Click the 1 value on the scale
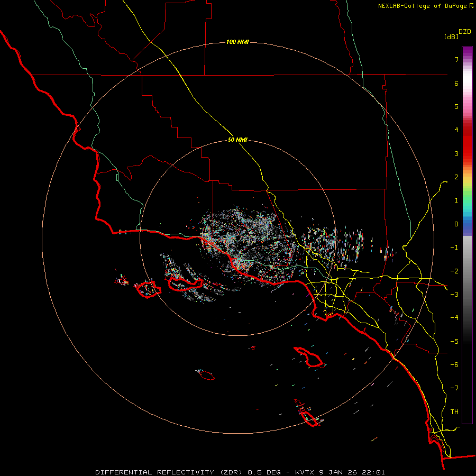The image size is (476, 476). click(456, 200)
